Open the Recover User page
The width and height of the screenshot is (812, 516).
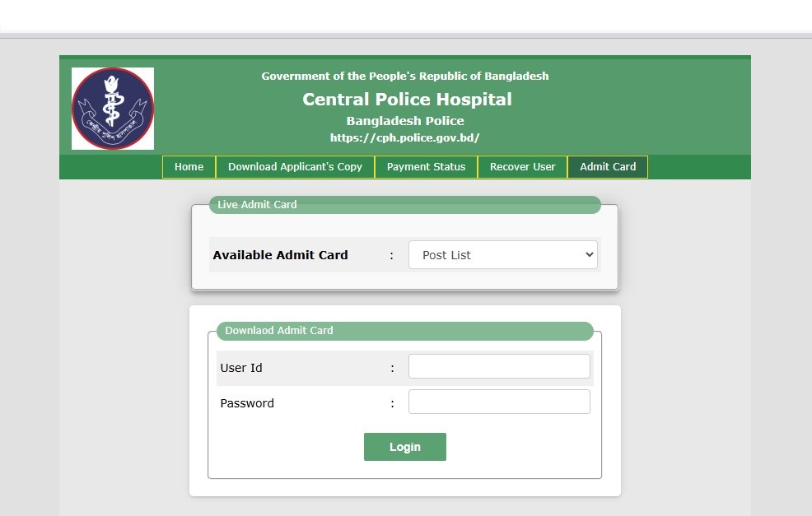coord(522,167)
